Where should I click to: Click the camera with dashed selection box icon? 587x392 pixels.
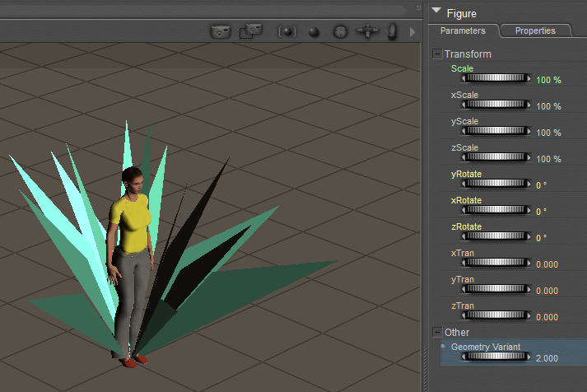coord(250,32)
